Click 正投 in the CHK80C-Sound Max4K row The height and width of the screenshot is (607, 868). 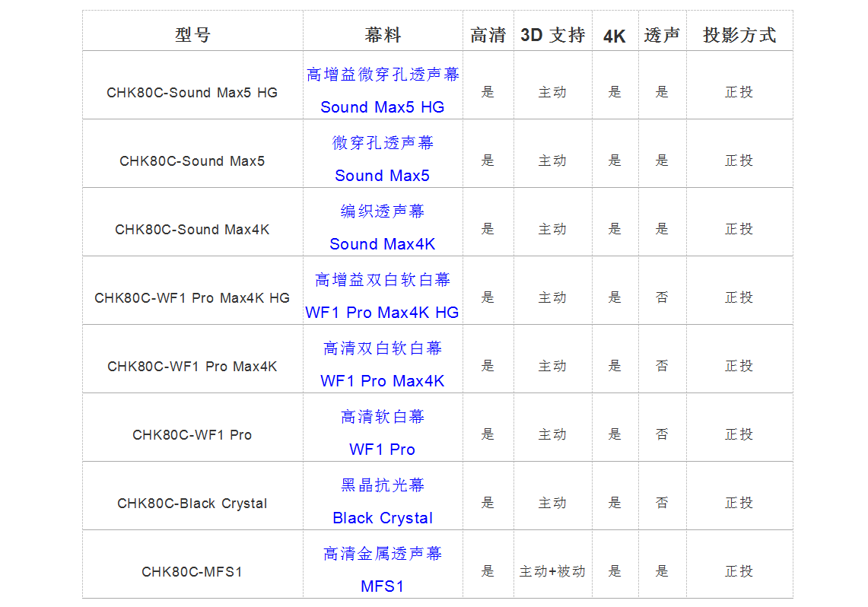click(x=739, y=229)
